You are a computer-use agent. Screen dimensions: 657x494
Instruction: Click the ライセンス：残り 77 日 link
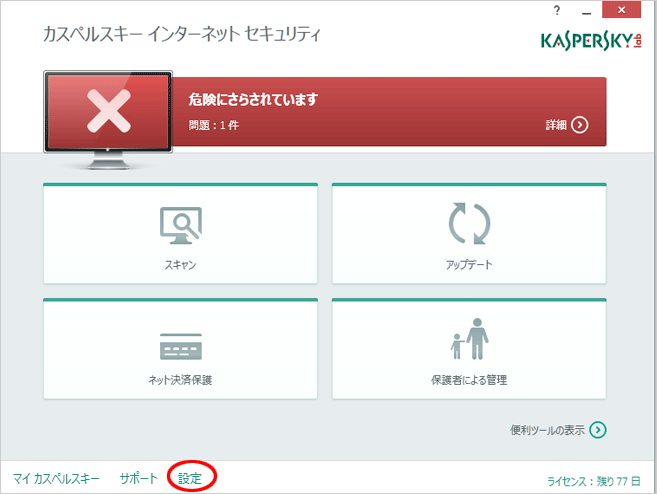click(x=594, y=481)
